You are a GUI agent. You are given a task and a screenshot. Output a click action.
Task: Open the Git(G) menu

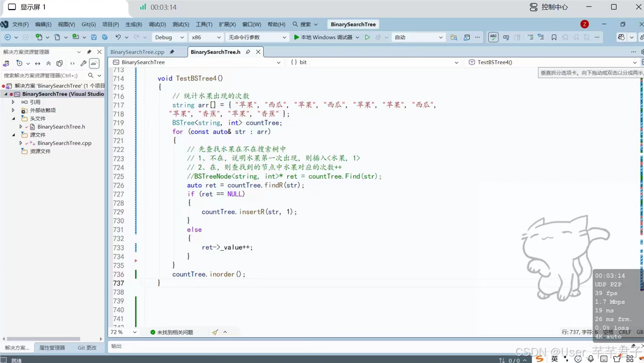point(89,24)
